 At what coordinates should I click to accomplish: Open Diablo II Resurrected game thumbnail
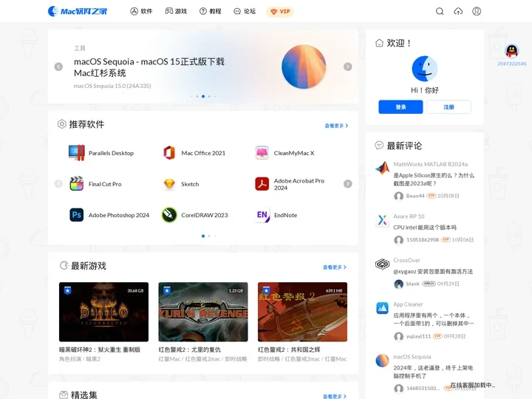(104, 312)
